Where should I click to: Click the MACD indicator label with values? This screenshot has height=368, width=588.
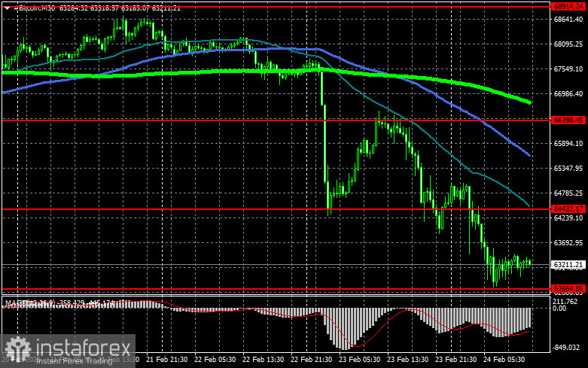tap(60, 303)
